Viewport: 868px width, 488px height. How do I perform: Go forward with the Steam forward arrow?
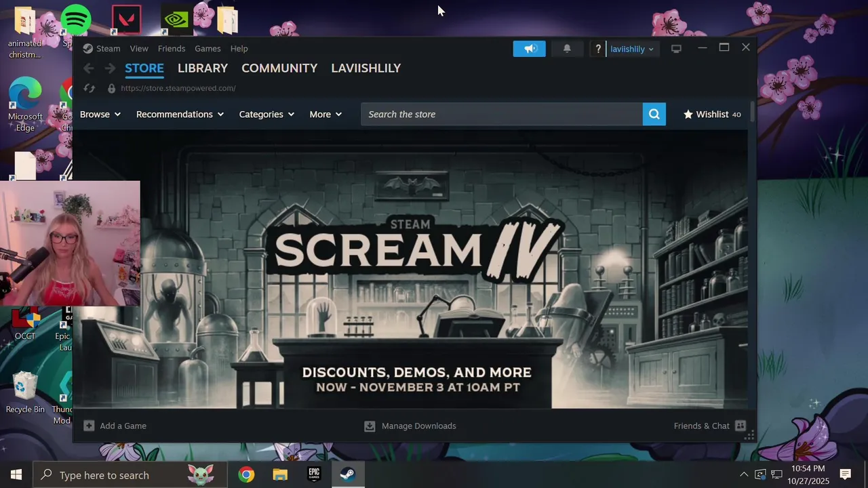tap(110, 68)
